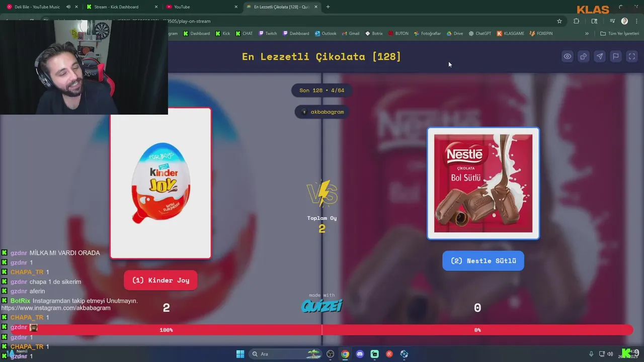Viewport: 644px width, 362px height.
Task: Open the Outlook bookmark
Action: 326,34
